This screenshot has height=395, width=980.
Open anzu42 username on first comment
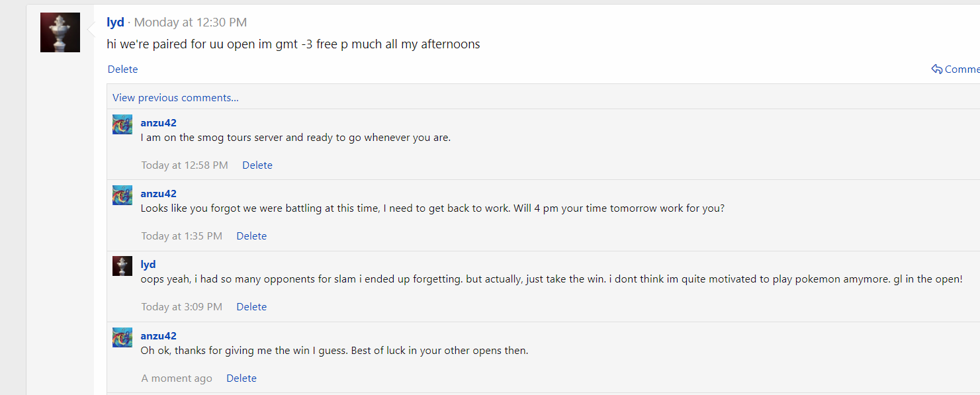pyautogui.click(x=159, y=123)
